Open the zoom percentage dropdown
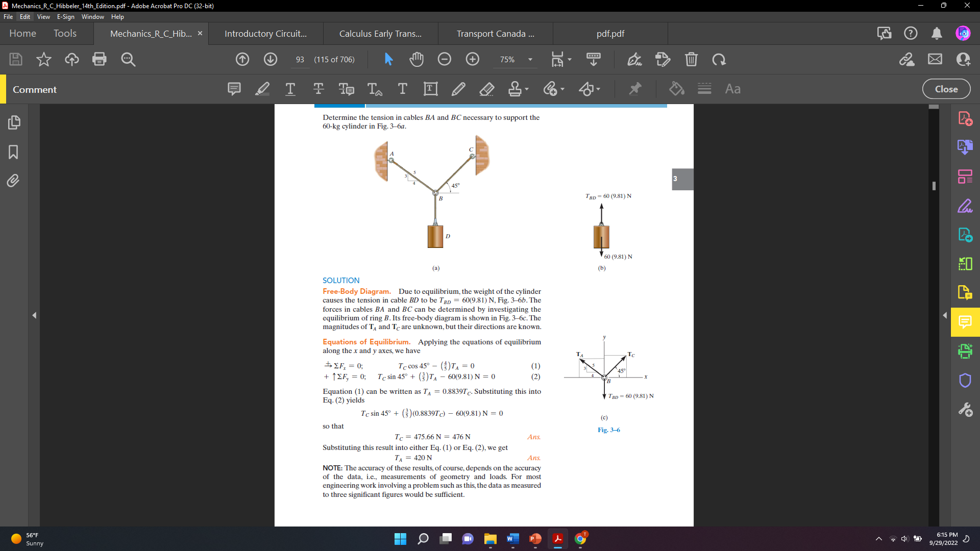Screen dimensions: 980x551 pos(528,59)
